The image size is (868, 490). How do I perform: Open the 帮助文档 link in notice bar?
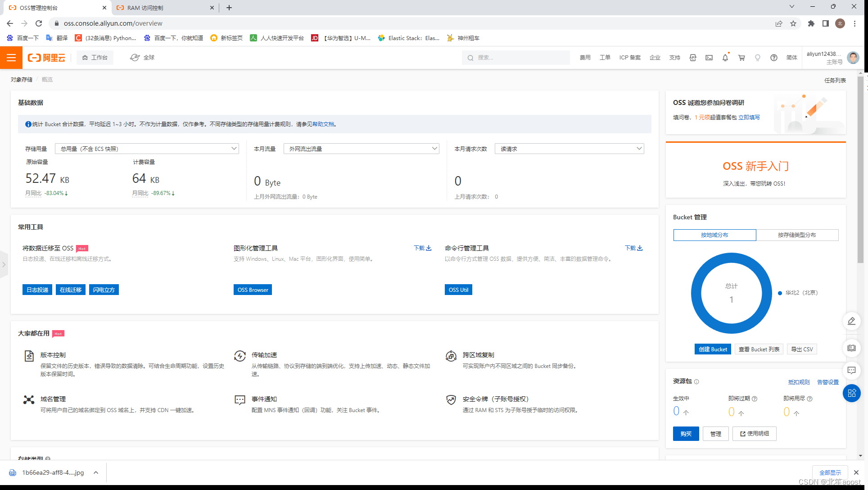pos(323,124)
